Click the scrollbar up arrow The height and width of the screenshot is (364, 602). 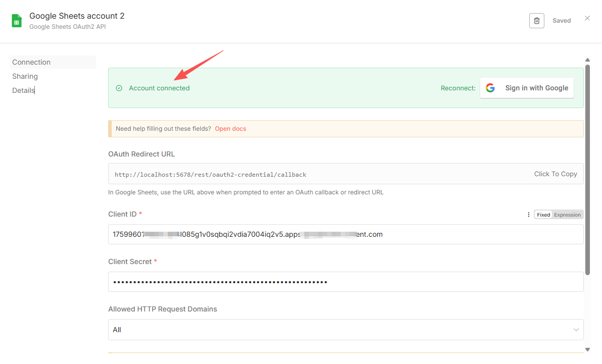[x=587, y=60]
